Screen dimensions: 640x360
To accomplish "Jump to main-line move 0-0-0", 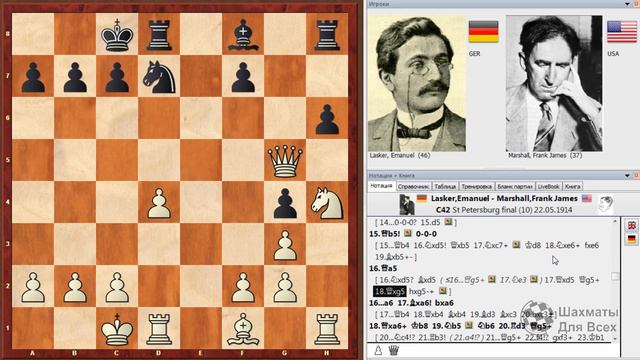I will point(426,234).
